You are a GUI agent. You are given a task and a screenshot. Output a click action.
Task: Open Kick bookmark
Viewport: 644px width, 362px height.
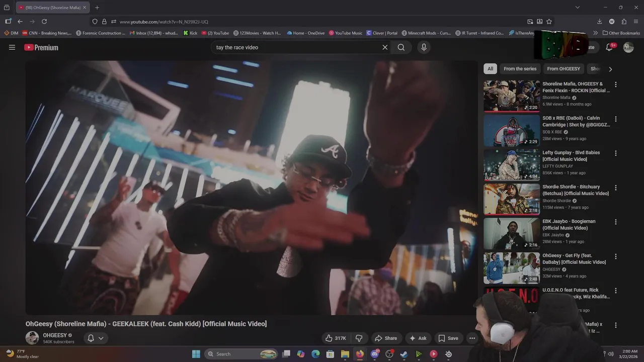click(190, 33)
